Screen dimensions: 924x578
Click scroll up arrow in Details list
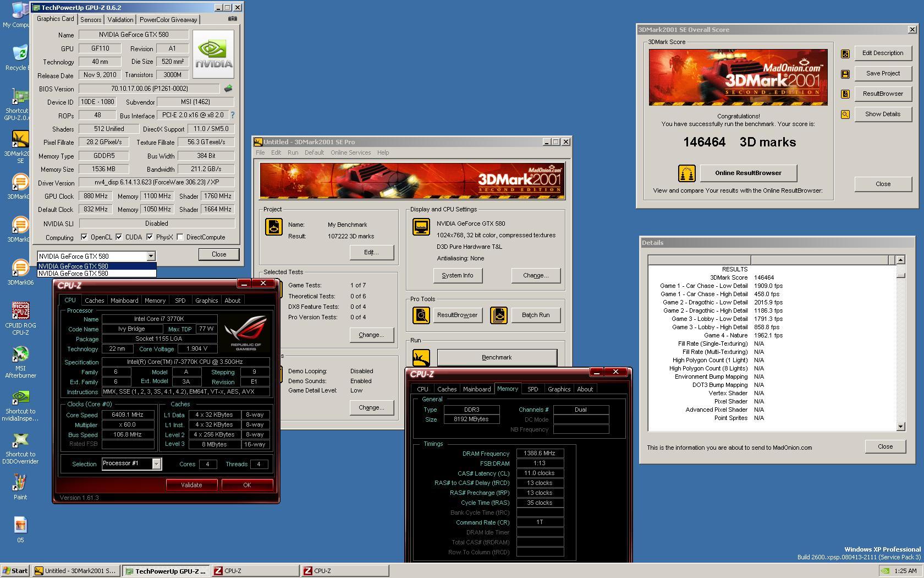coord(900,260)
